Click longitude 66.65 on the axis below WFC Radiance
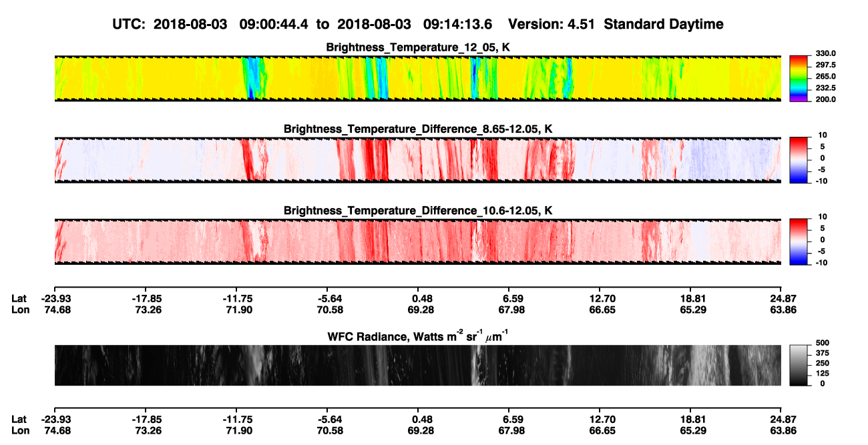This screenshot has height=445, width=868. tap(602, 430)
